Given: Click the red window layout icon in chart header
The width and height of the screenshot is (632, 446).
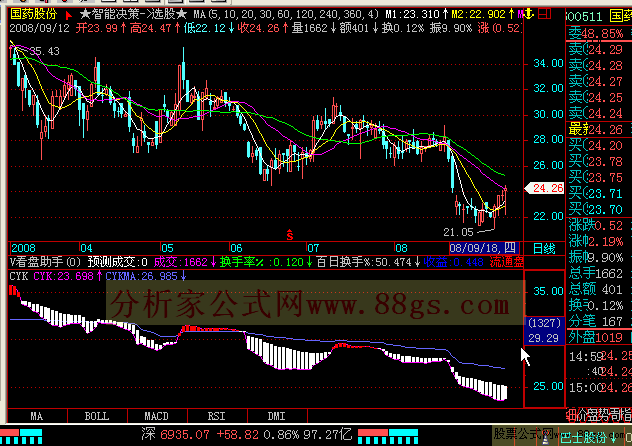Looking at the screenshot, I should tap(545, 14).
